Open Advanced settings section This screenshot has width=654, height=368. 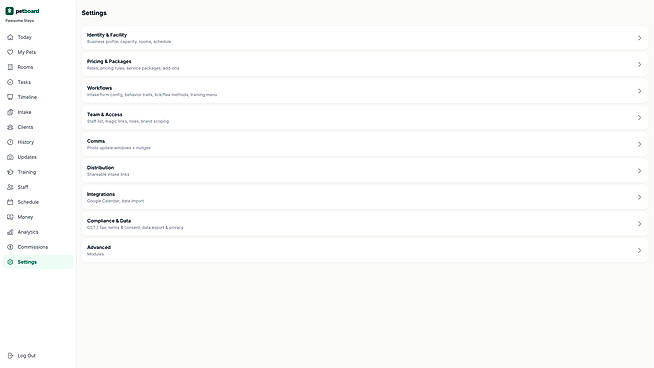pyautogui.click(x=365, y=250)
